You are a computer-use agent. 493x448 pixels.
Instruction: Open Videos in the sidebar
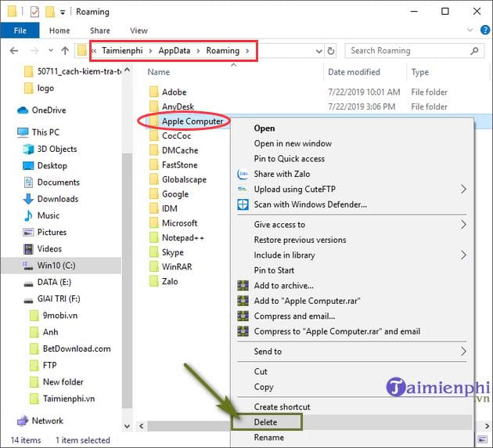click(42, 249)
